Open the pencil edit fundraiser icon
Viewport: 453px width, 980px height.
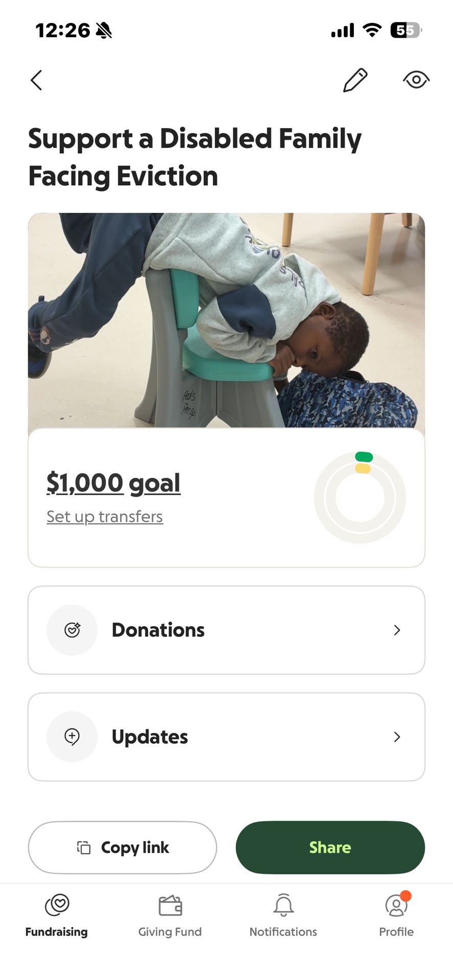(x=355, y=80)
